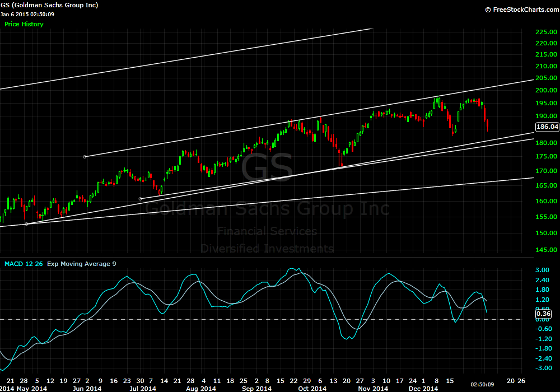
Task: Click the 1.80 MACD axis label
Action: point(542,290)
